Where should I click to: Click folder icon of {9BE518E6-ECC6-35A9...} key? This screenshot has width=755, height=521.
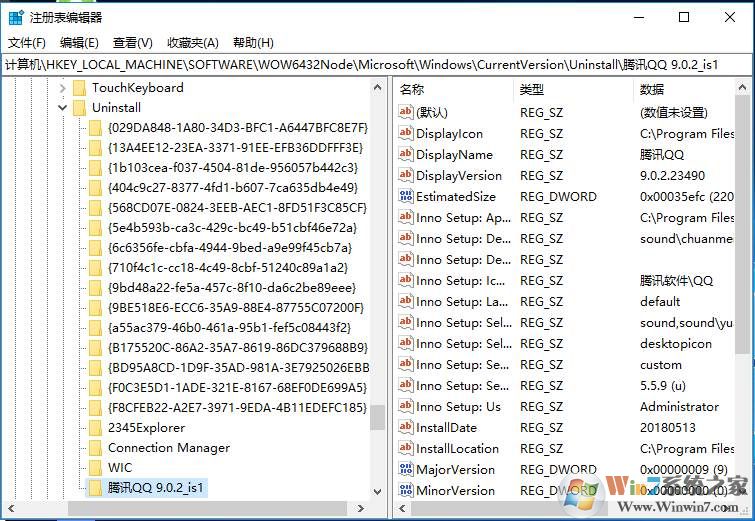tap(95, 308)
